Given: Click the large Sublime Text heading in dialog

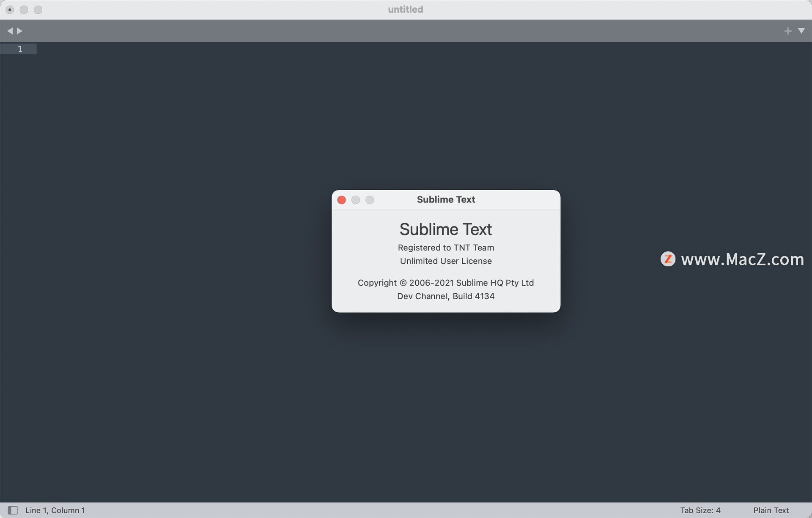Looking at the screenshot, I should tap(446, 229).
